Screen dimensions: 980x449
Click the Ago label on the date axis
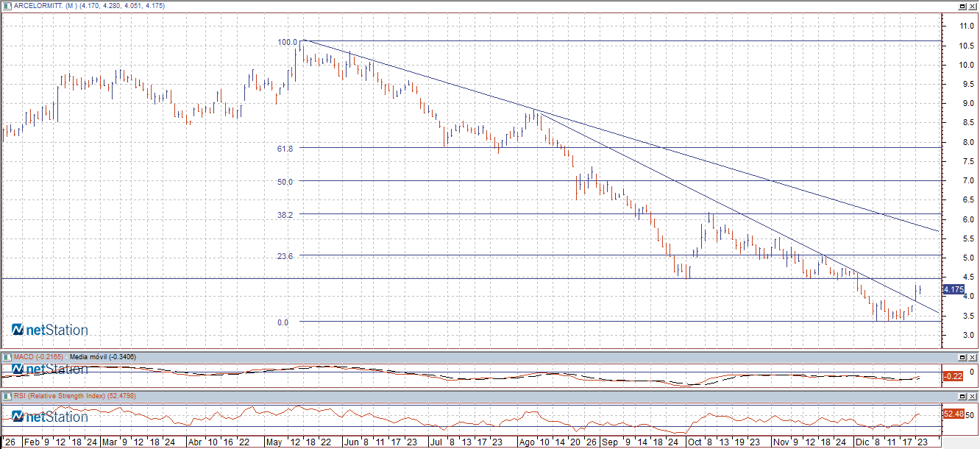tap(527, 443)
